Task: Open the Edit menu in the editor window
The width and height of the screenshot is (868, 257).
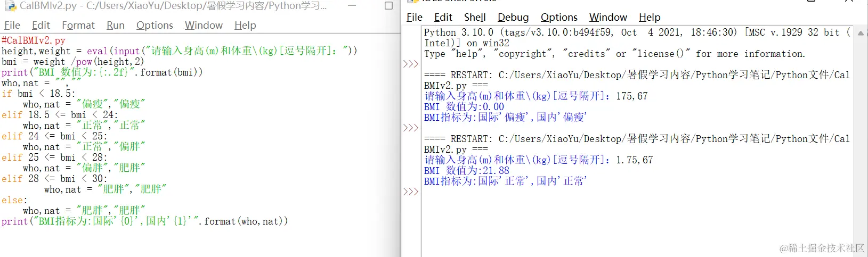Action: (x=41, y=25)
